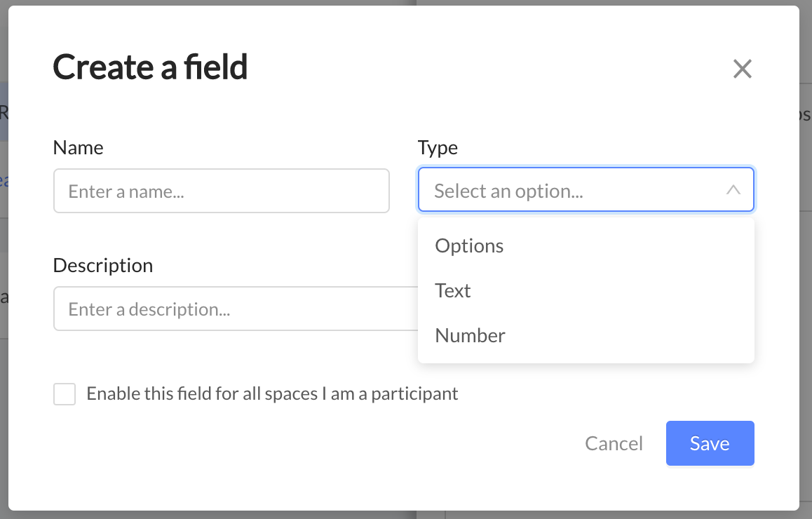Click the 'Select an option...' placeholder text
The image size is (812, 519).
point(508,191)
